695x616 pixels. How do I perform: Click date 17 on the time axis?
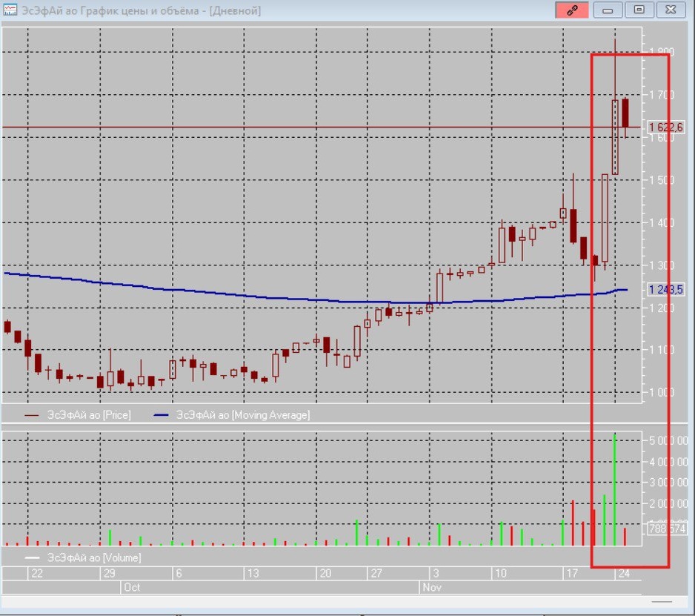pos(572,574)
